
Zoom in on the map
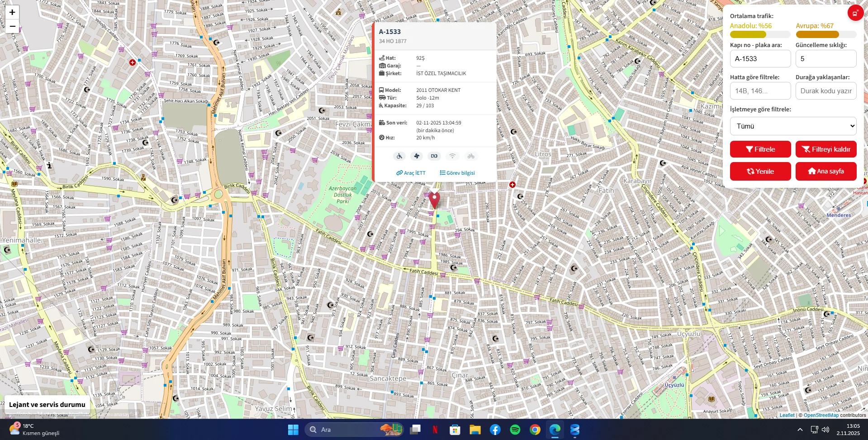pyautogui.click(x=12, y=12)
